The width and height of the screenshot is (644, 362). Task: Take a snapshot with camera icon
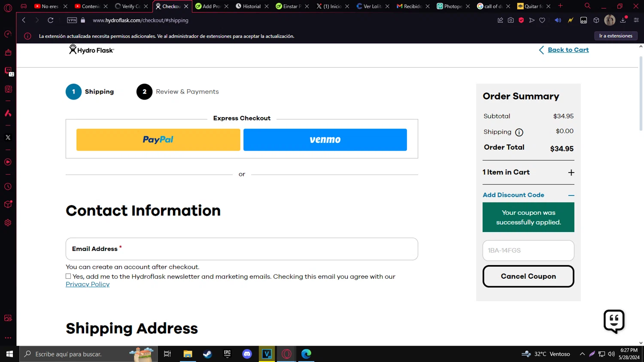coord(510,20)
